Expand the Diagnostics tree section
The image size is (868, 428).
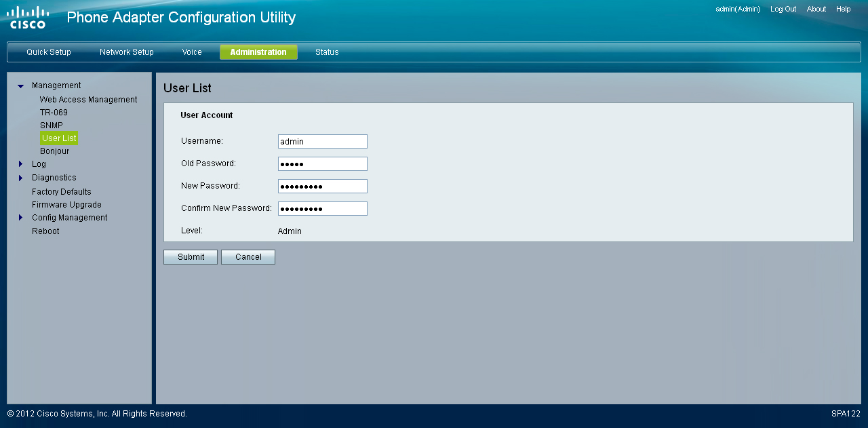(20, 178)
